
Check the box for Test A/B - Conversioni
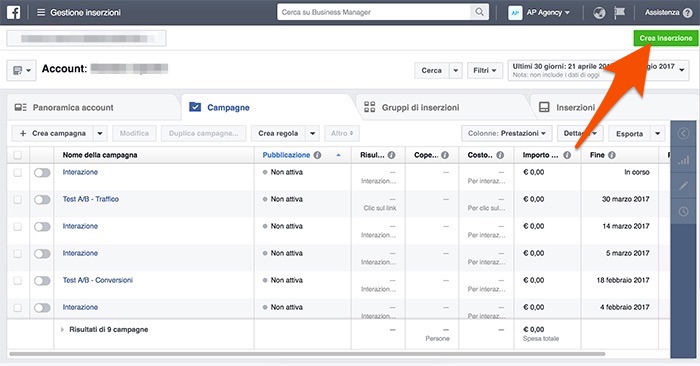17,281
